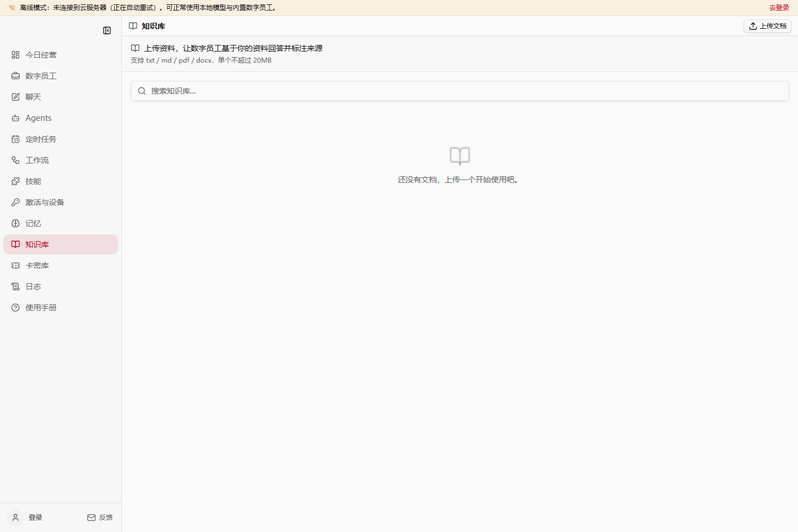Open the 日志 logs page
The image size is (798, 532).
click(60, 287)
